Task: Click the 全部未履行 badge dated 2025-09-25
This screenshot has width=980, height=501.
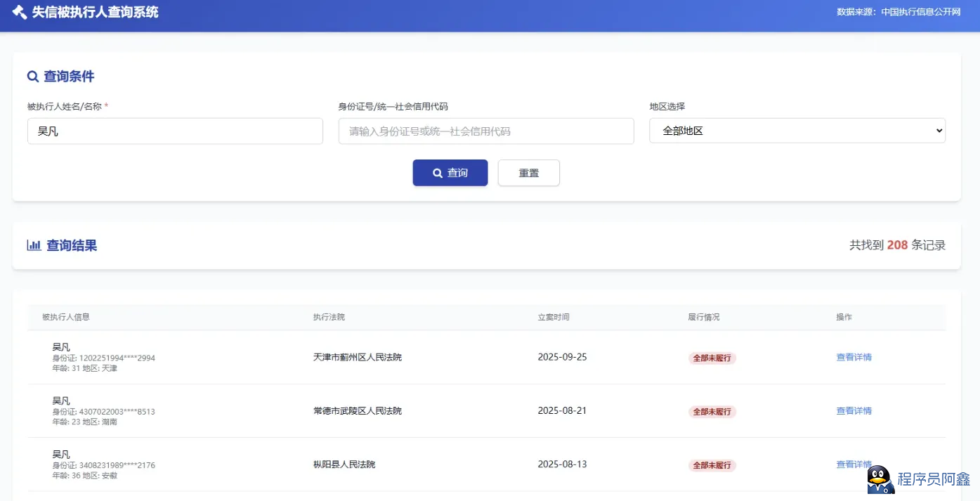Action: 712,358
